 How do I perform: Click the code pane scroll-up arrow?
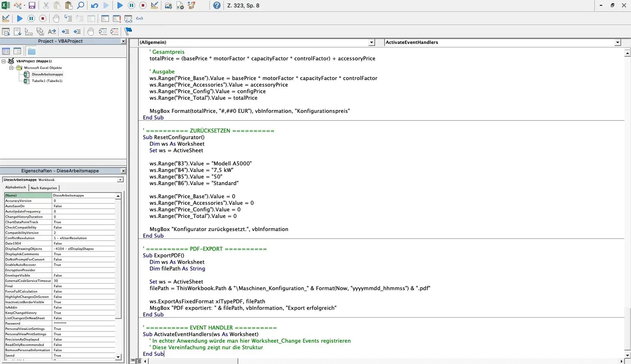coord(627,53)
